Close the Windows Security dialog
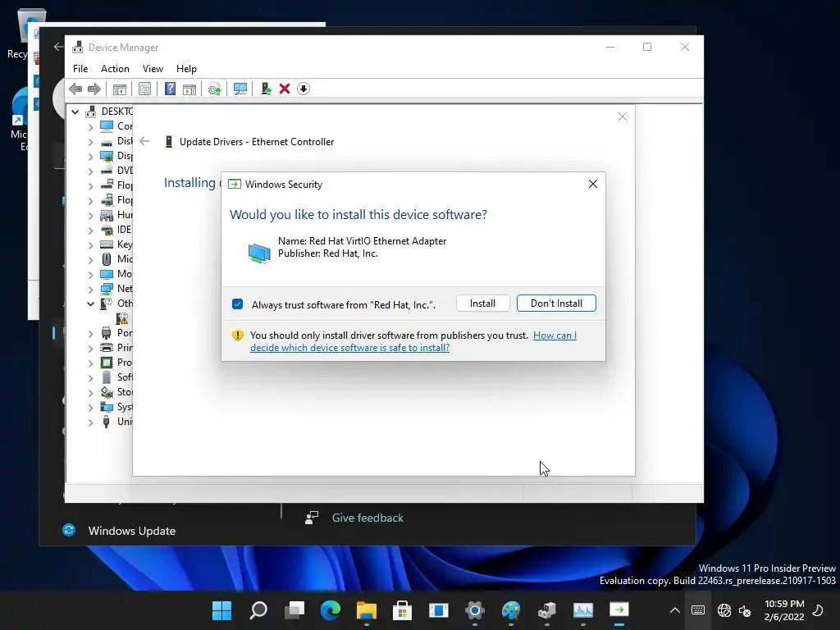 (592, 184)
